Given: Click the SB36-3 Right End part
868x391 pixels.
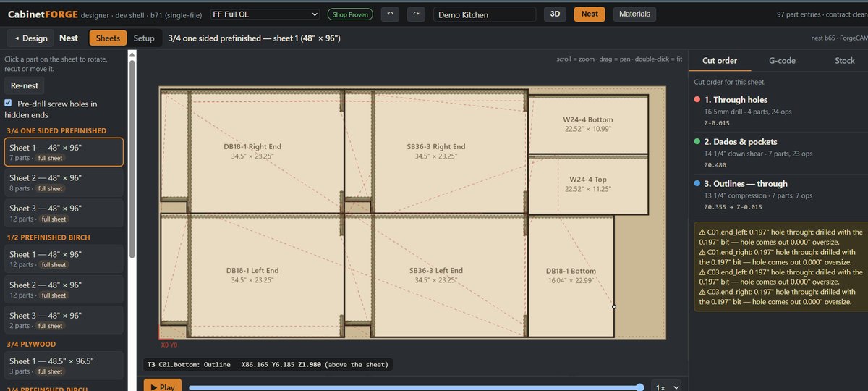Looking at the screenshot, I should pos(436,151).
